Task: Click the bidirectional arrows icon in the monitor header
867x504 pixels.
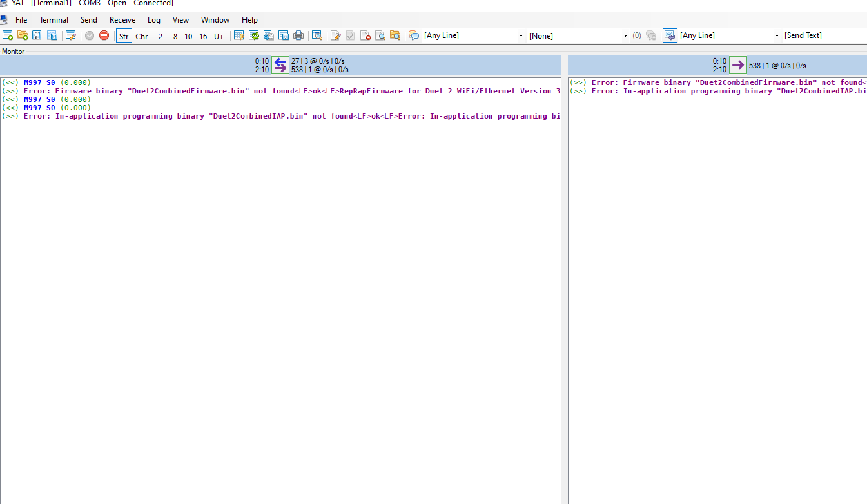Action: tap(280, 65)
